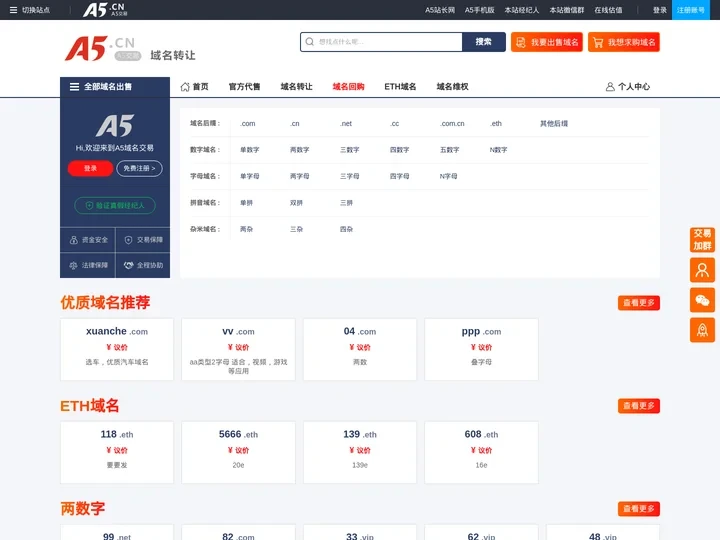Open the 5666.eth domain card
The image size is (720, 540).
click(238, 452)
